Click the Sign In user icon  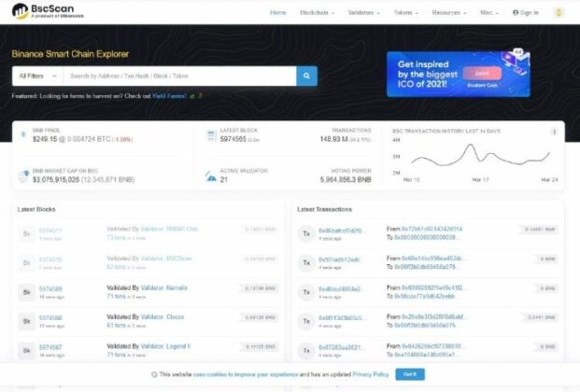[516, 12]
